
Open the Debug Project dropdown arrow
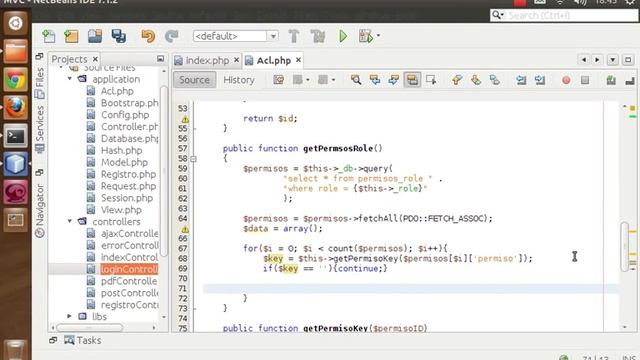pyautogui.click(x=378, y=36)
